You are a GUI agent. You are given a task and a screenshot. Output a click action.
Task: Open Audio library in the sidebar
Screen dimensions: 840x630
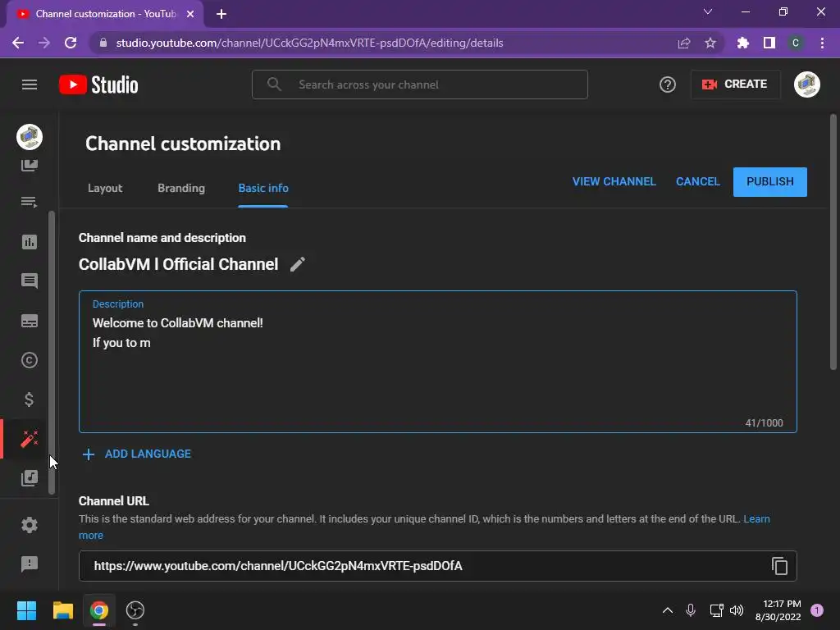pos(30,478)
